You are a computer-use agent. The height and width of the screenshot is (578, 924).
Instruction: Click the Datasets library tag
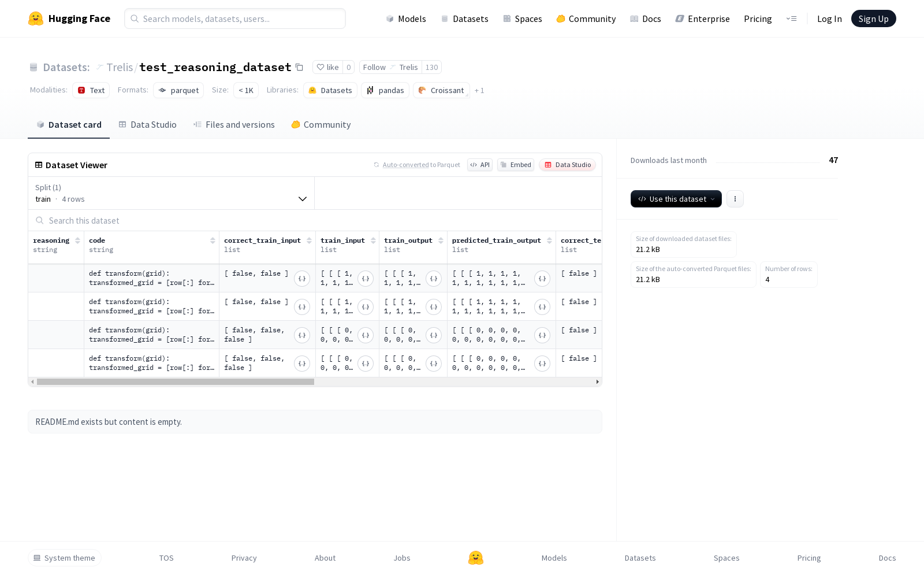coord(330,90)
